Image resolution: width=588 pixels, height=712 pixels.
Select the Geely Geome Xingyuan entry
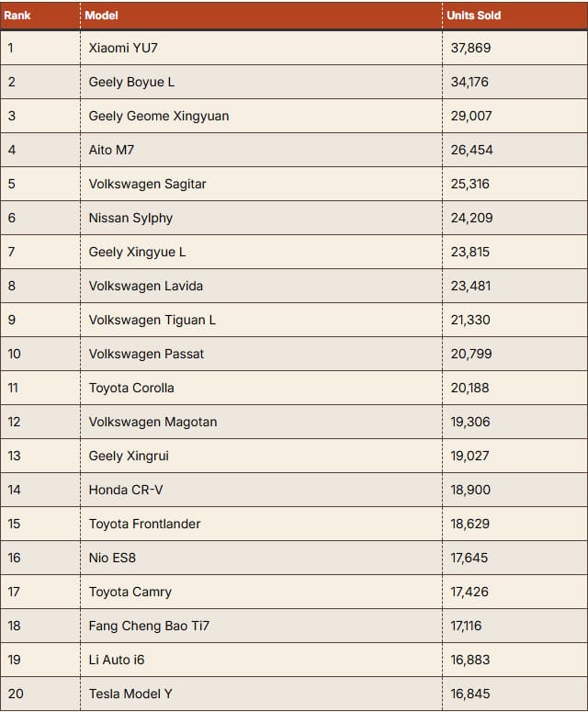click(x=159, y=116)
